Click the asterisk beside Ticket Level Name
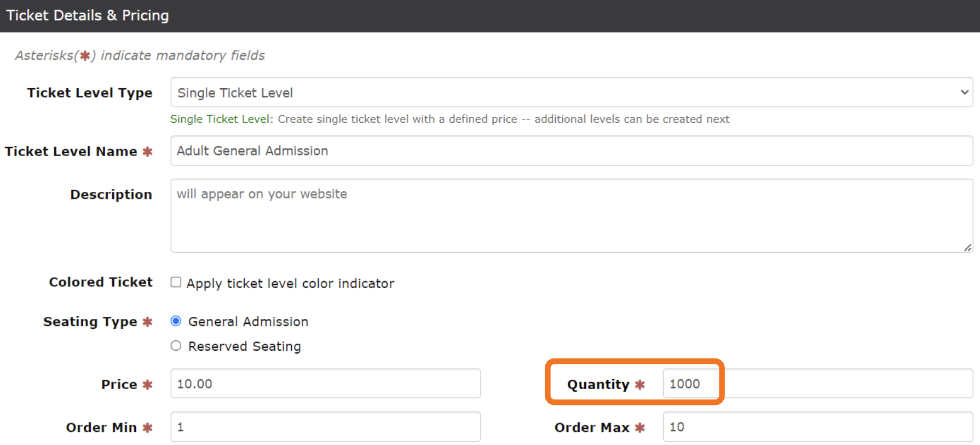 (x=147, y=151)
